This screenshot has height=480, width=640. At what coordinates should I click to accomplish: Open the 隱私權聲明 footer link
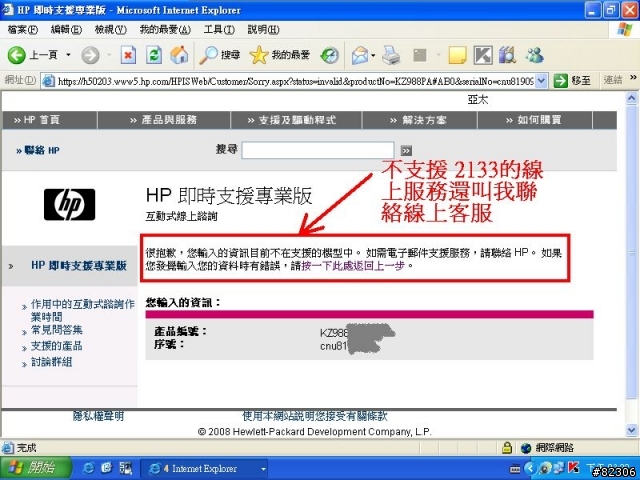tap(98, 416)
